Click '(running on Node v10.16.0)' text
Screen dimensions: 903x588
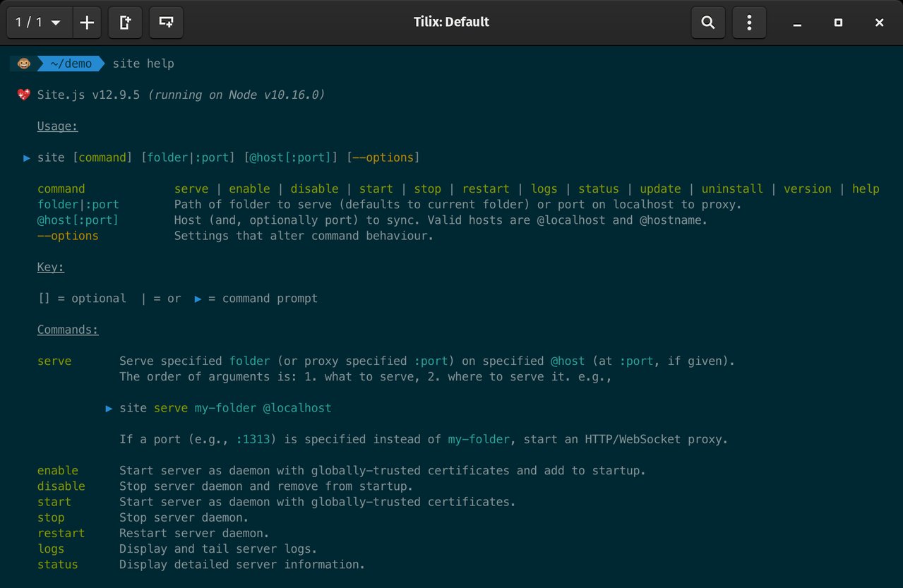coord(236,95)
